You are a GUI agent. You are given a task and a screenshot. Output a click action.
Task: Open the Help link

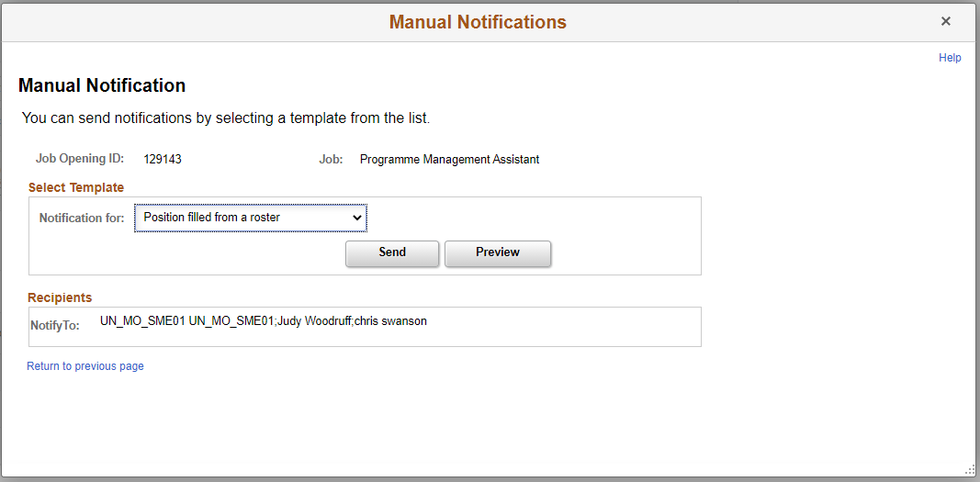point(950,58)
